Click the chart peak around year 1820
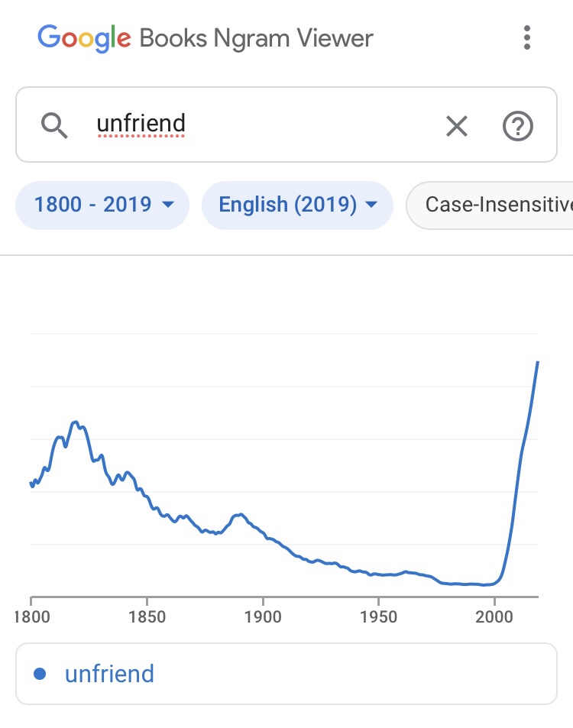Image resolution: width=573 pixels, height=728 pixels. pos(75,422)
